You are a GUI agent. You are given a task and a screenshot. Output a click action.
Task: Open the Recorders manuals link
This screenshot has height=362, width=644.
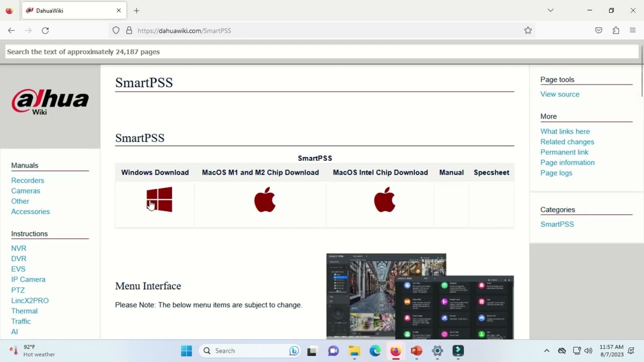(28, 180)
